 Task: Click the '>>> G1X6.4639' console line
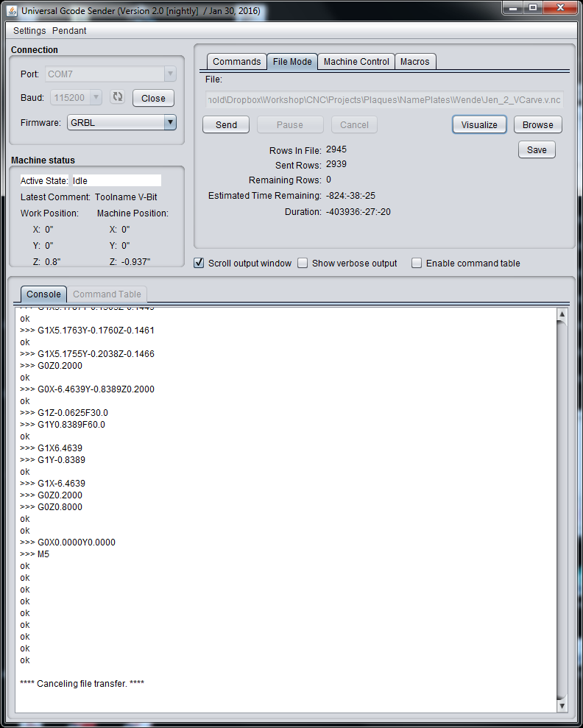pyautogui.click(x=51, y=448)
